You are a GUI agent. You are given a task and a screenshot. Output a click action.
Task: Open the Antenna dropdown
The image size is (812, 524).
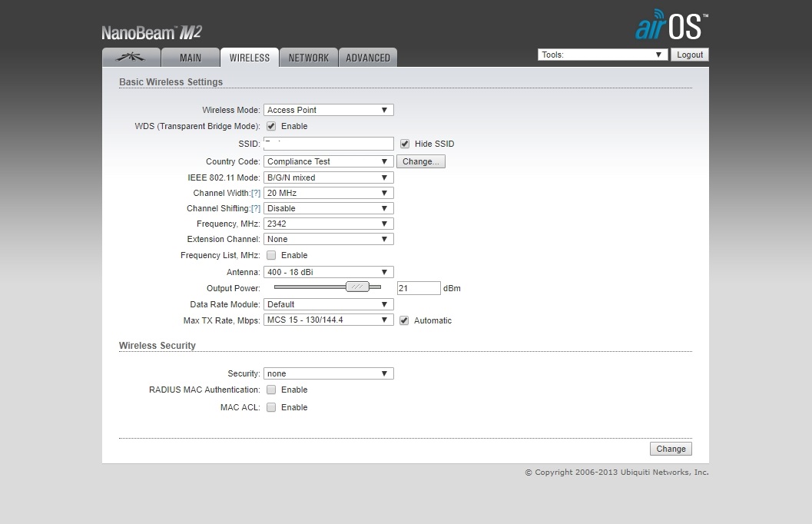(x=328, y=272)
